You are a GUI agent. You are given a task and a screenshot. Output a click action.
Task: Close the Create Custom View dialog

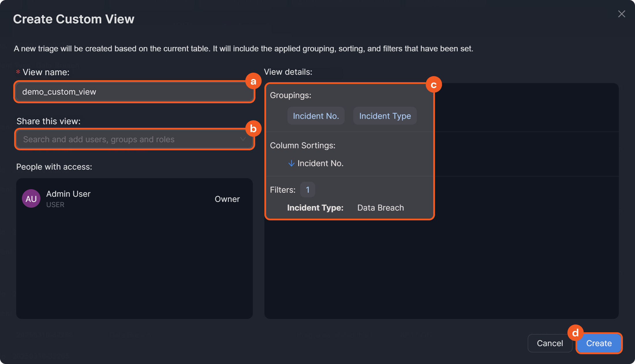pyautogui.click(x=621, y=14)
